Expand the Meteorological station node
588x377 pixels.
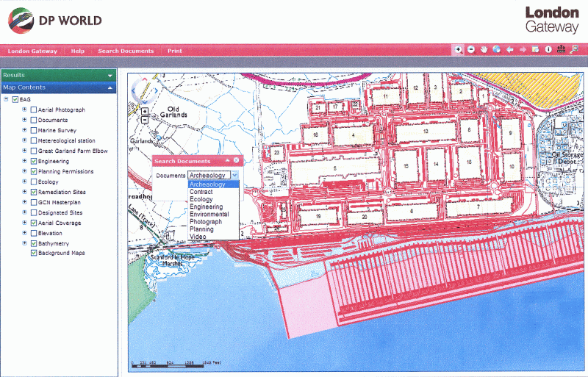(24, 140)
